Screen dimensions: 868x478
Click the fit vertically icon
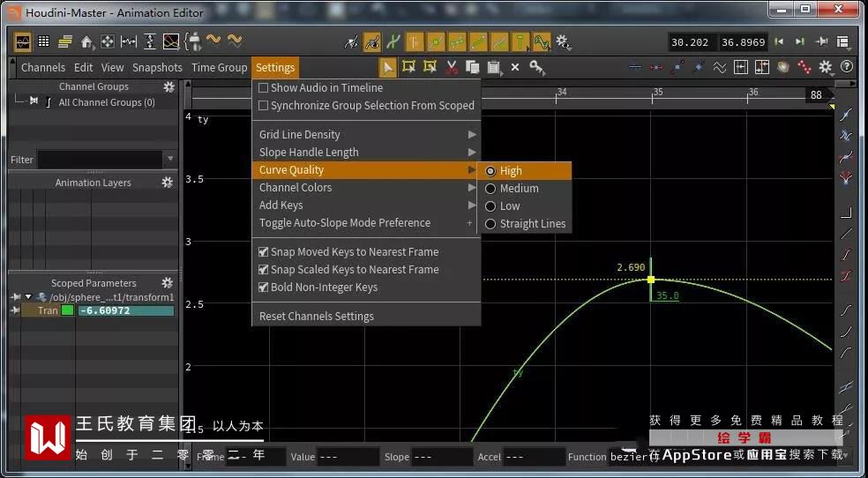150,41
